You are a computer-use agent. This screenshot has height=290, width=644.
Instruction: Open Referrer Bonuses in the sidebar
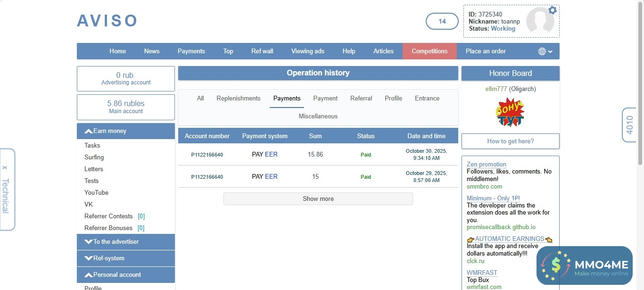pos(108,228)
